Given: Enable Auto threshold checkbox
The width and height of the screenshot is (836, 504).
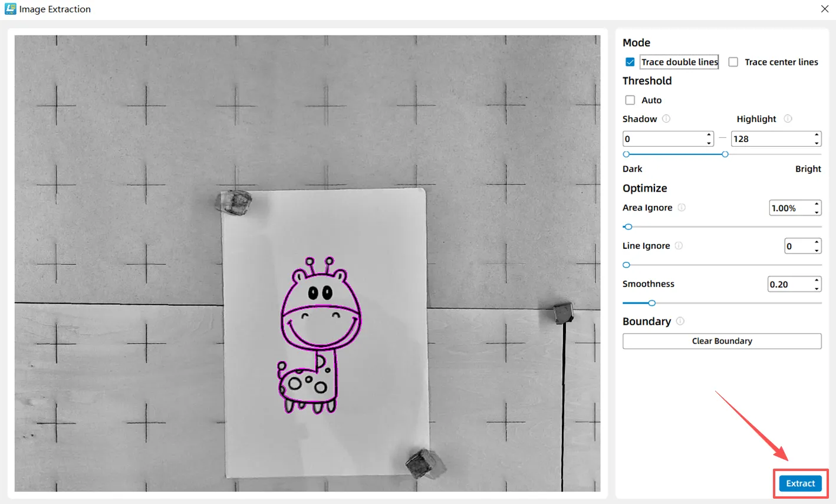Looking at the screenshot, I should pyautogui.click(x=630, y=100).
